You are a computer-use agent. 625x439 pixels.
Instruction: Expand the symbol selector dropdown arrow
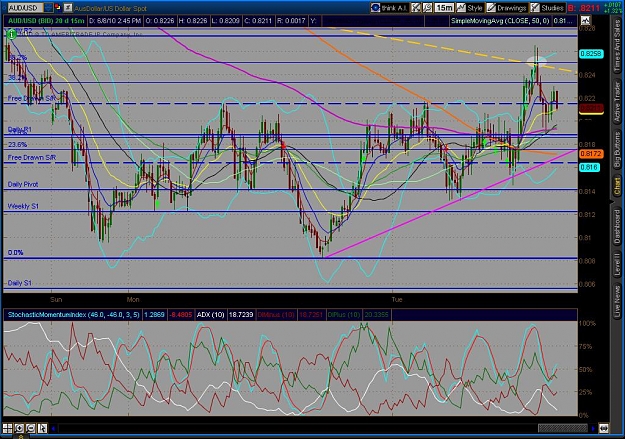pos(48,8)
